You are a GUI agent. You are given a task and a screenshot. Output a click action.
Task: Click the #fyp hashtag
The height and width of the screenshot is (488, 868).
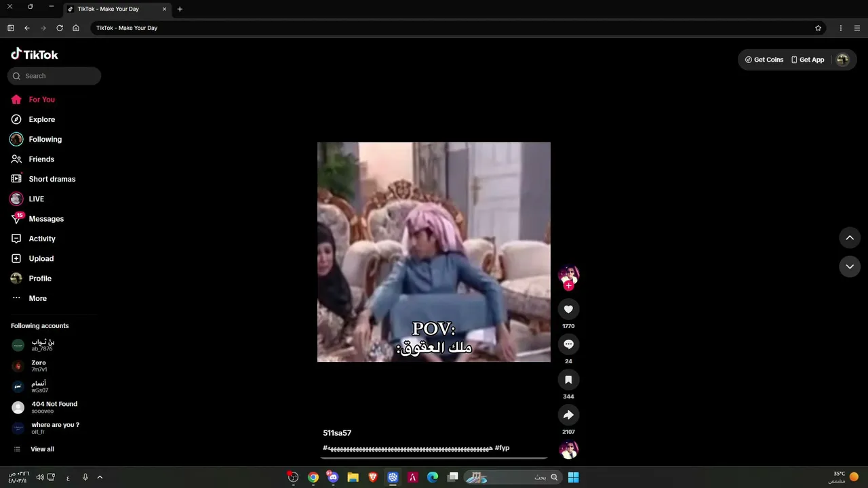coord(502,448)
